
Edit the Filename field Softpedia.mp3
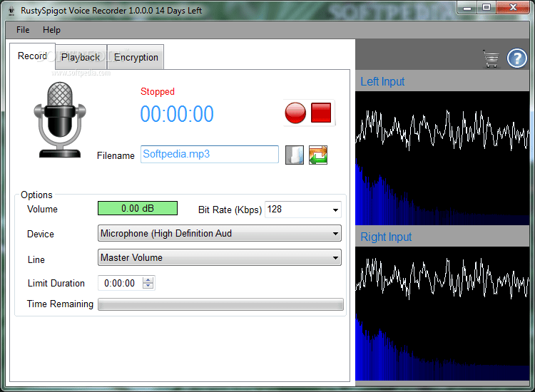pos(210,155)
